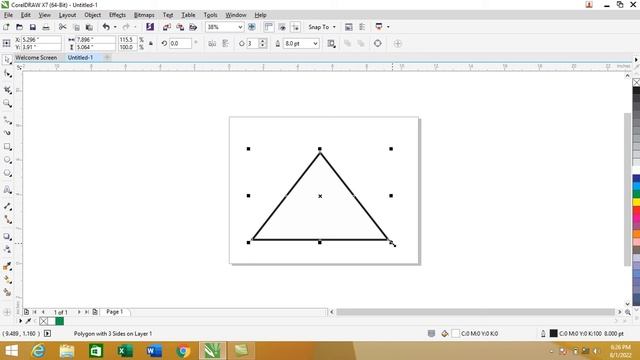This screenshot has width=640, height=360.
Task: Select the Page 1 tab
Action: [115, 312]
